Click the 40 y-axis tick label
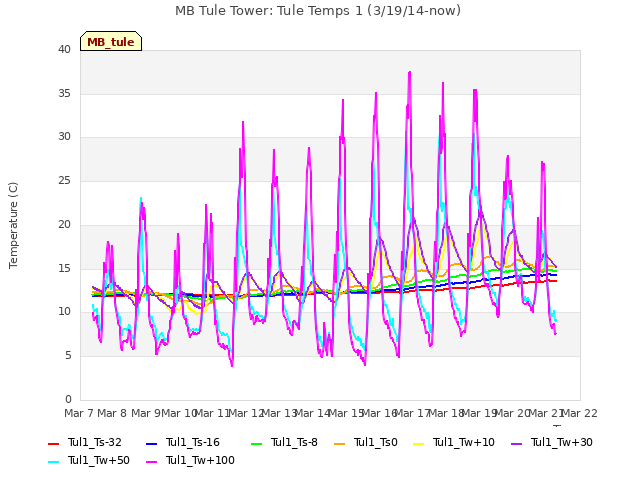The height and width of the screenshot is (480, 640). point(64,49)
